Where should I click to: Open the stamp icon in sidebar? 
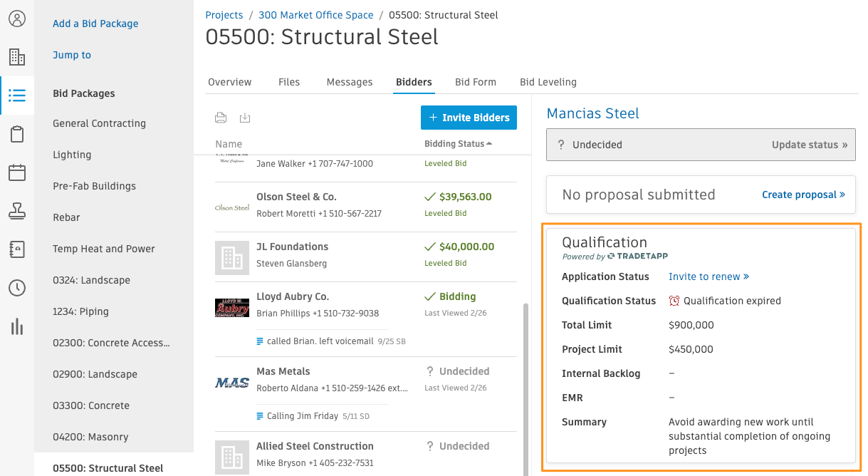click(17, 211)
